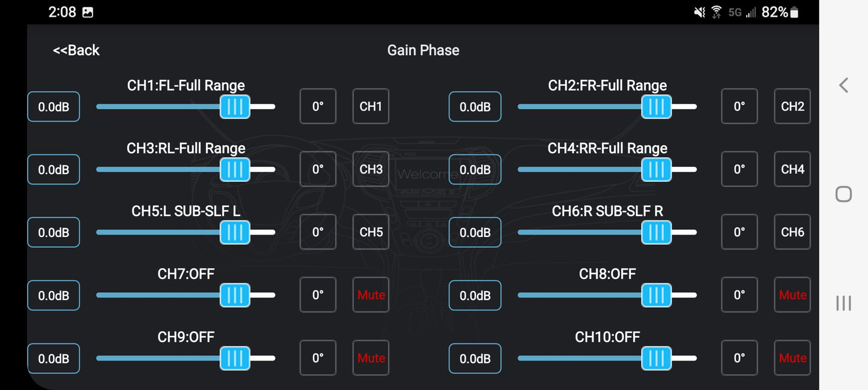The height and width of the screenshot is (390, 868).
Task: Toggle CH6 phase 0° box
Action: [739, 232]
